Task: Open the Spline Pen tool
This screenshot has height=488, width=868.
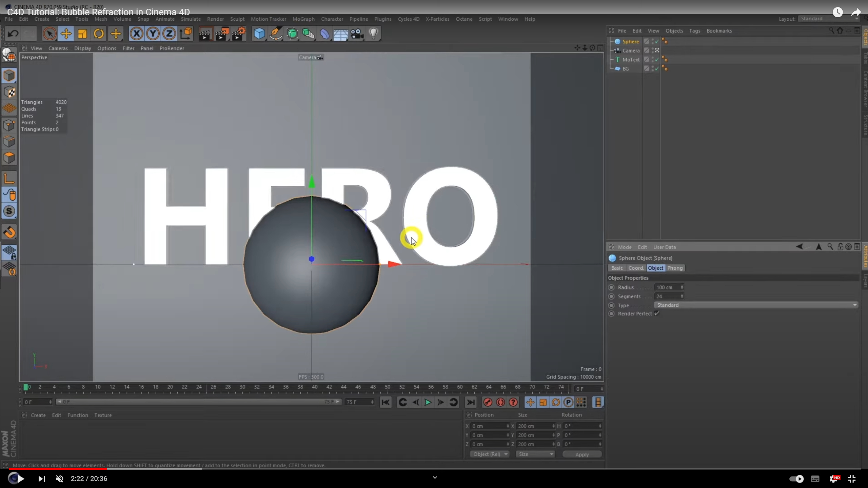Action: (x=276, y=34)
